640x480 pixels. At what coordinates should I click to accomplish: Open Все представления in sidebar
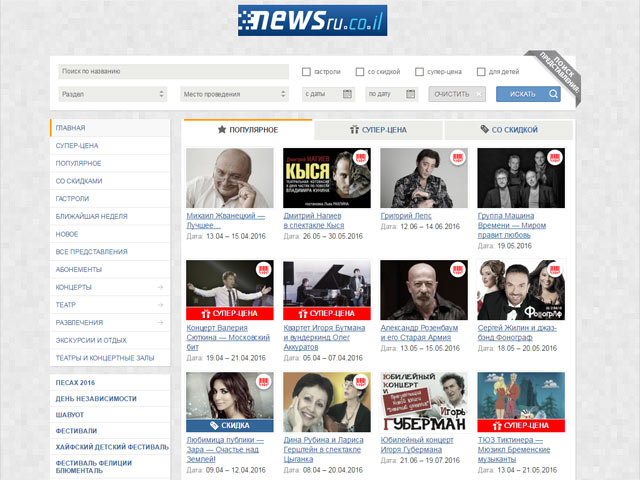pos(110,251)
